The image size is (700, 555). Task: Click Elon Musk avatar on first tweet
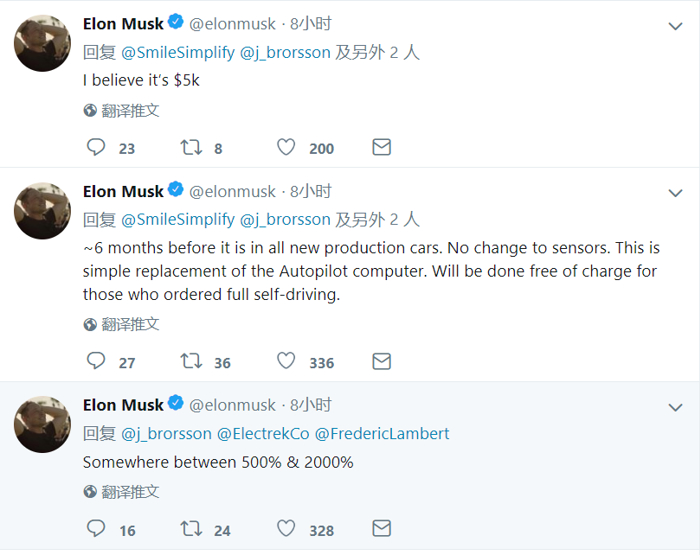pos(42,43)
